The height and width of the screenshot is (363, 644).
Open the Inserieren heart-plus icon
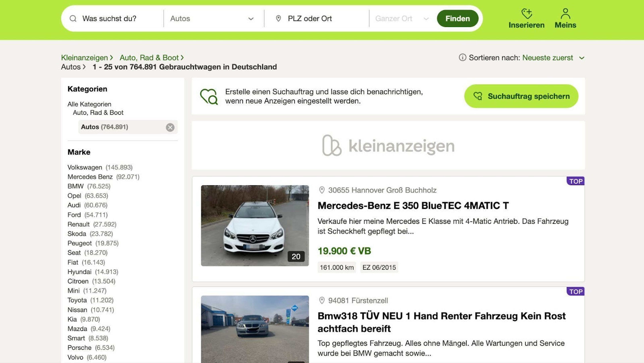(526, 14)
